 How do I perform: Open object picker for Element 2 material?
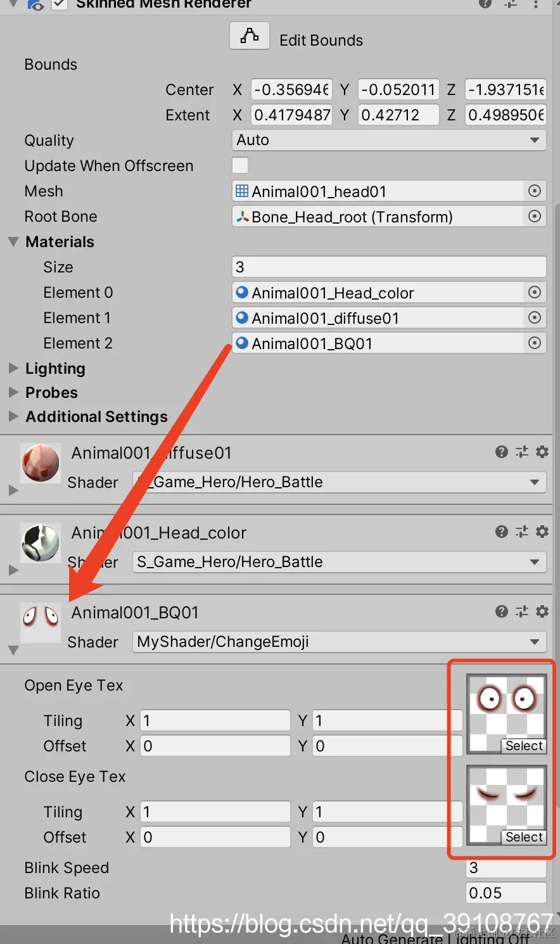(535, 343)
